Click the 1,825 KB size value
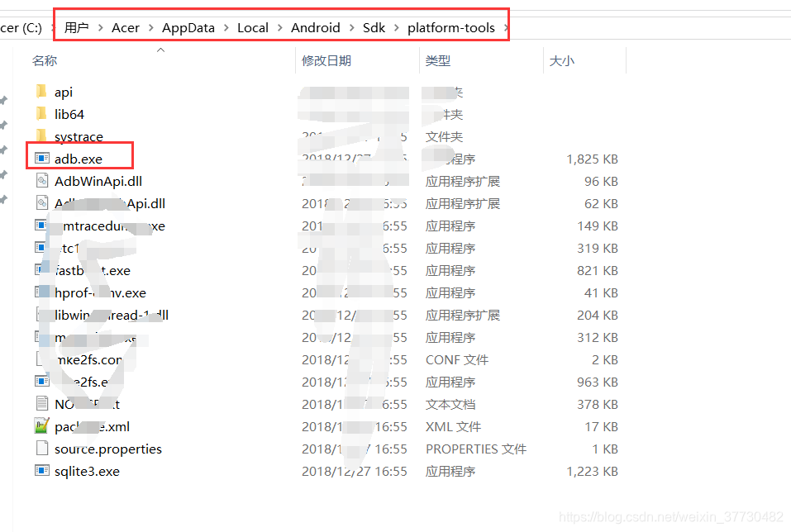Viewport: 791px width, 532px height. (x=593, y=159)
